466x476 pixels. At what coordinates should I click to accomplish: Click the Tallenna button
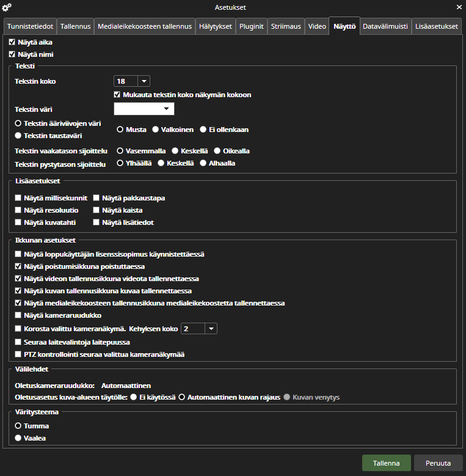click(x=386, y=463)
